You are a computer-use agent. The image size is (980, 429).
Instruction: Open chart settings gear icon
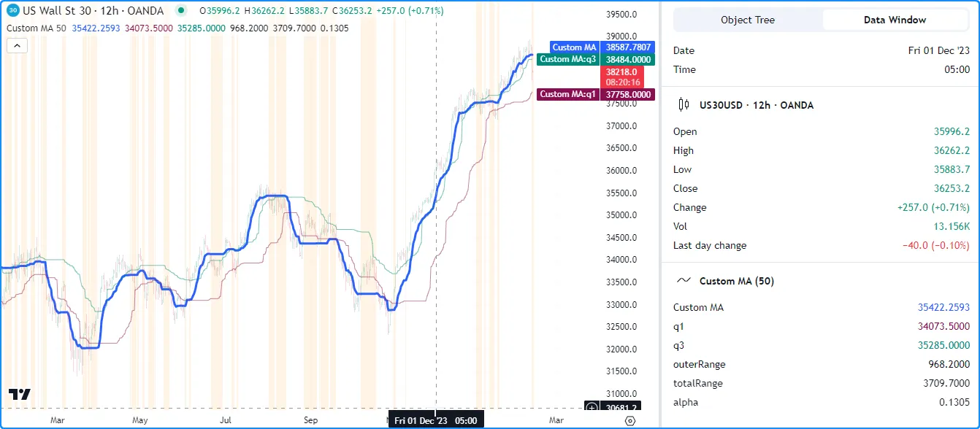(x=630, y=420)
